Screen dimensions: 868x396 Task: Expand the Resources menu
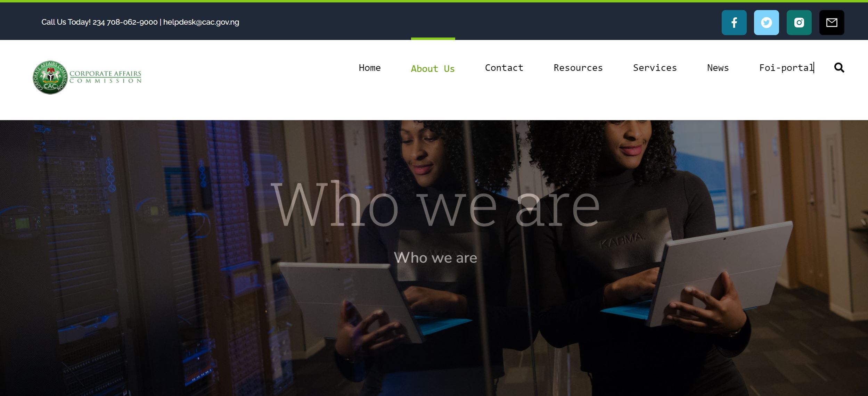[x=578, y=68]
